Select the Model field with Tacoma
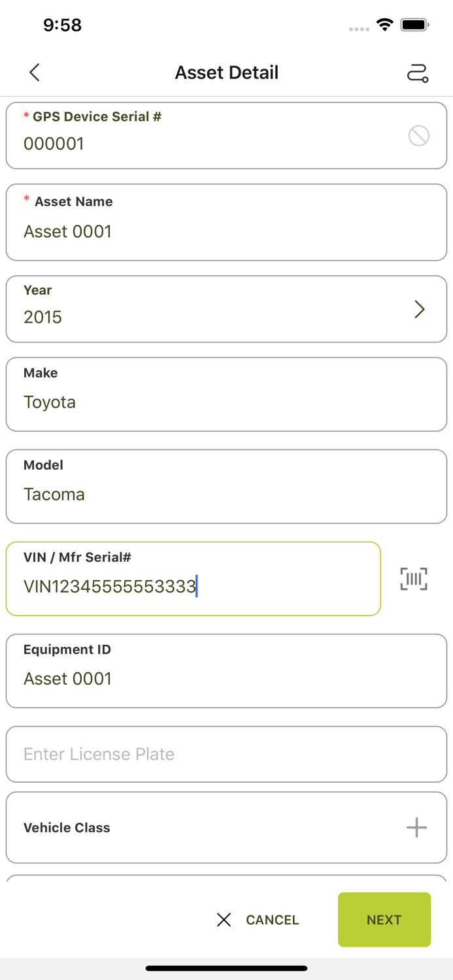 [x=226, y=493]
